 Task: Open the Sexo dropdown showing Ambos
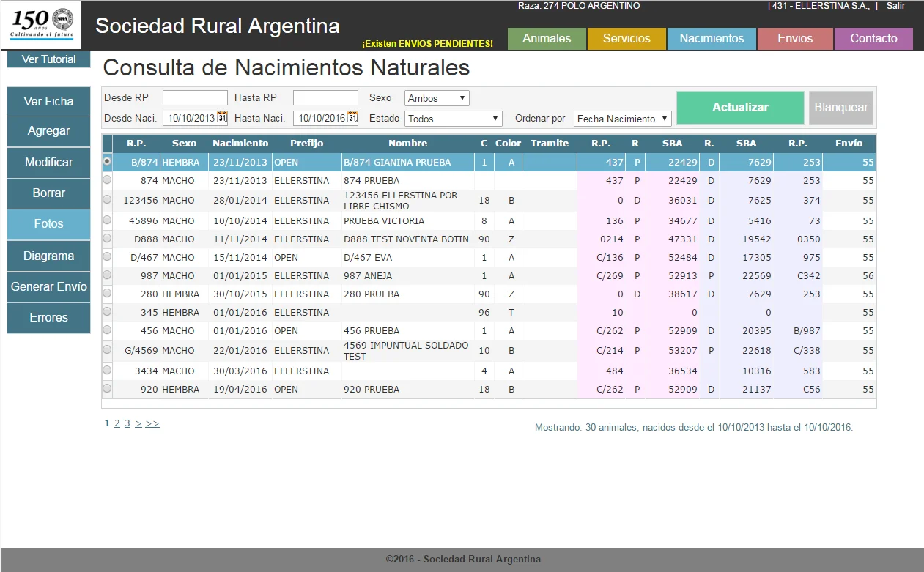click(x=437, y=98)
